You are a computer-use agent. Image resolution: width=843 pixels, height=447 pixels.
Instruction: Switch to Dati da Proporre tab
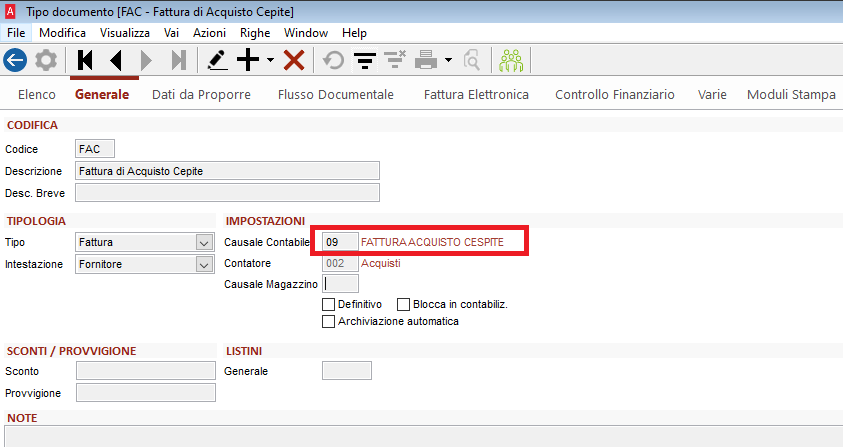click(x=201, y=95)
